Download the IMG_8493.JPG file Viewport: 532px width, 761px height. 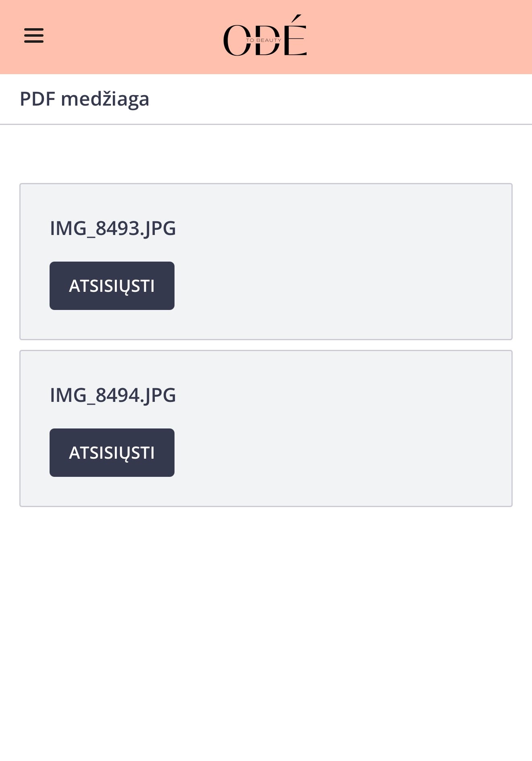[112, 286]
